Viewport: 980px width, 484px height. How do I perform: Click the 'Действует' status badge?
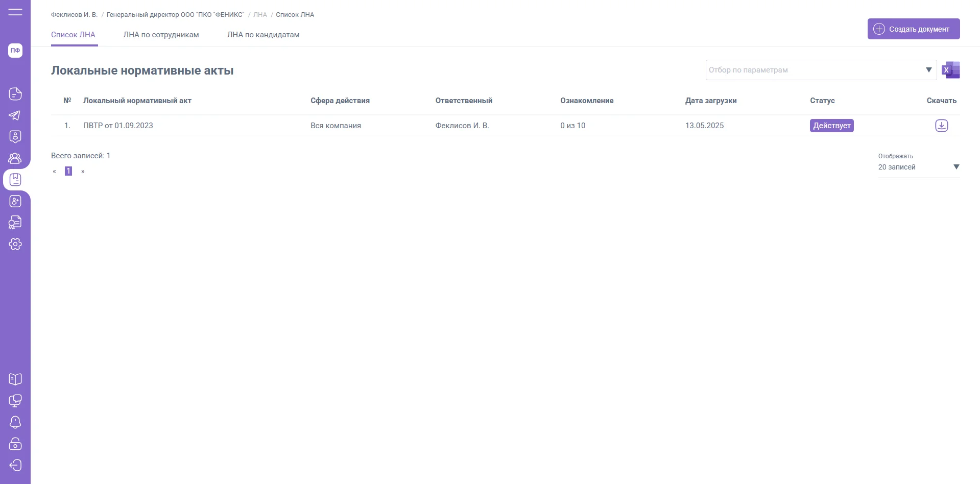pyautogui.click(x=831, y=126)
